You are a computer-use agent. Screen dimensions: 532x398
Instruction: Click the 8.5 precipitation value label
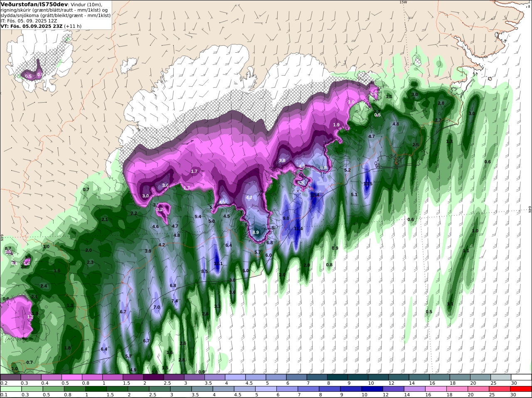coord(204,272)
